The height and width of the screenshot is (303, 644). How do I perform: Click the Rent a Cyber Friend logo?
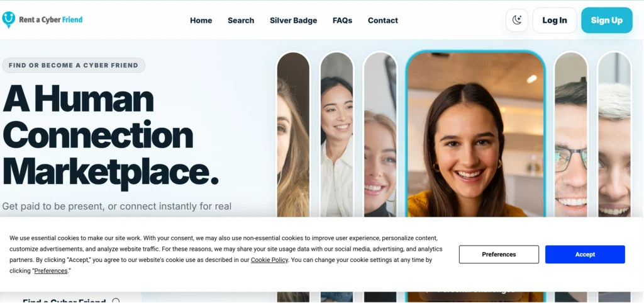(42, 20)
